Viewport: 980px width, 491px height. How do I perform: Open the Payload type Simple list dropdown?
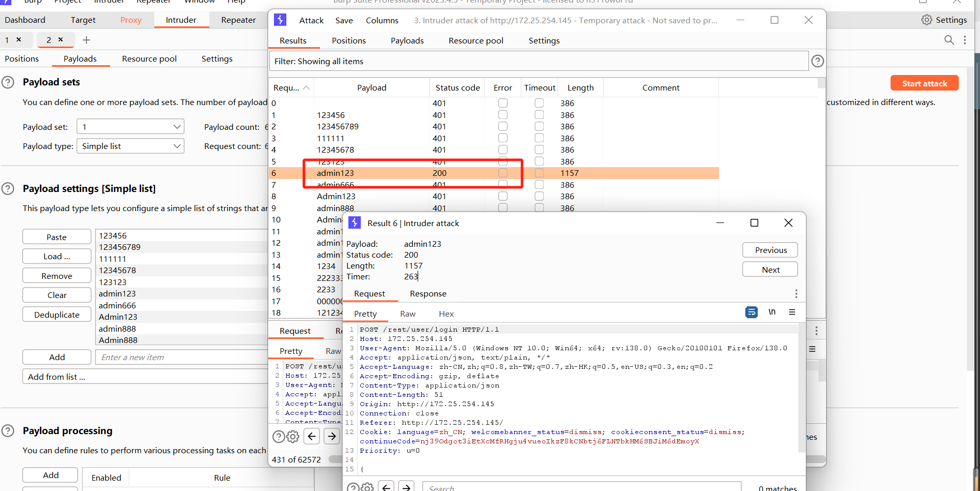click(x=130, y=146)
